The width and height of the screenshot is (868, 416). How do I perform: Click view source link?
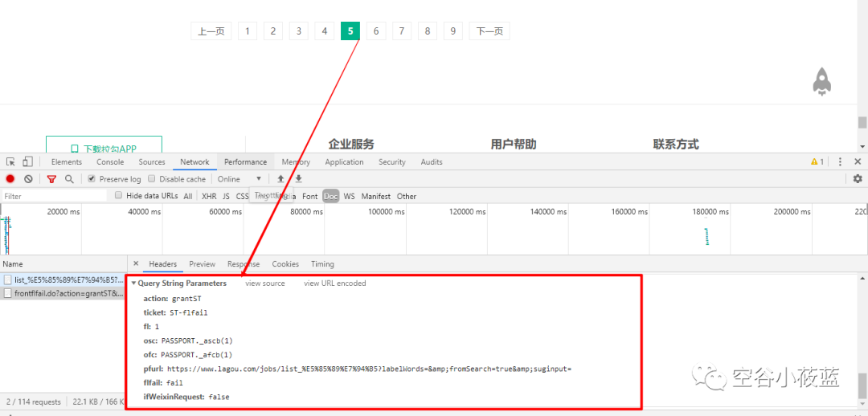(x=265, y=283)
